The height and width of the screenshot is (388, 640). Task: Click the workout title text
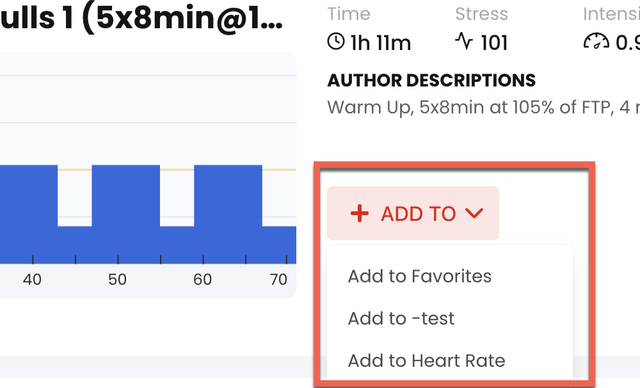[x=142, y=18]
